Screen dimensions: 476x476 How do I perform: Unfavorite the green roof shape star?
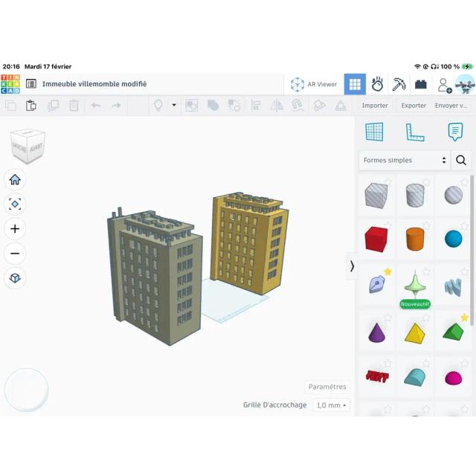tap(464, 318)
